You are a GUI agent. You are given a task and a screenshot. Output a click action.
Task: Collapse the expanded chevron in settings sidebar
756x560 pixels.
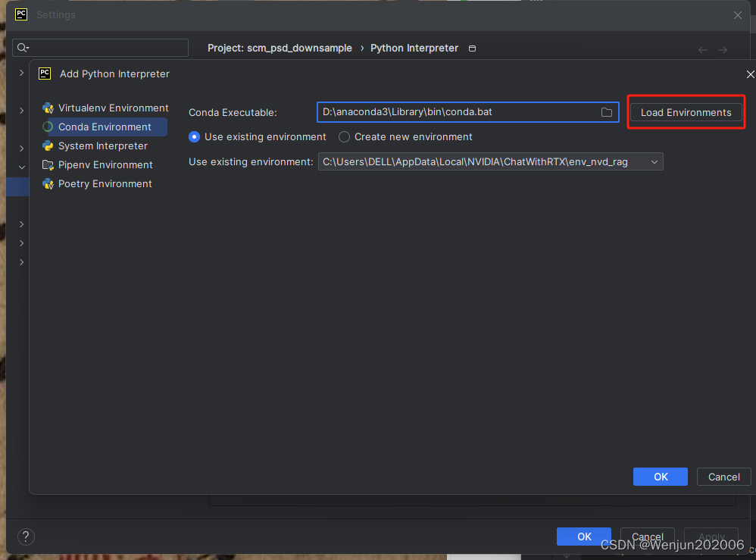(21, 167)
